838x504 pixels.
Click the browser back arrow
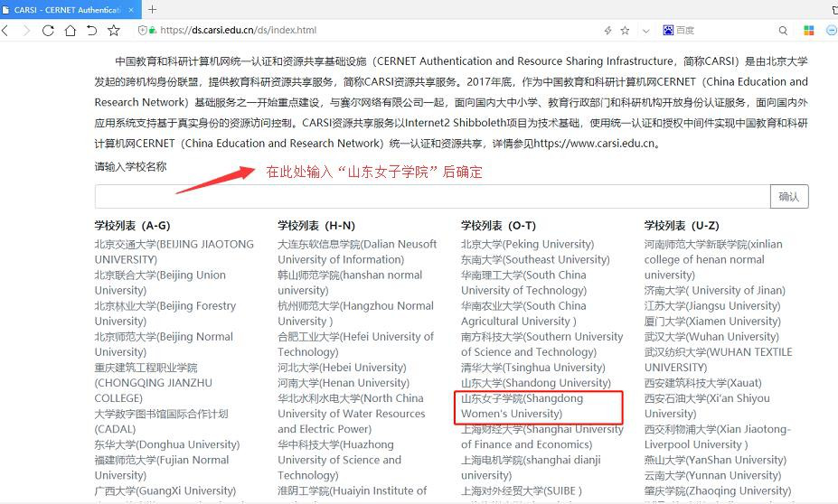(5, 30)
